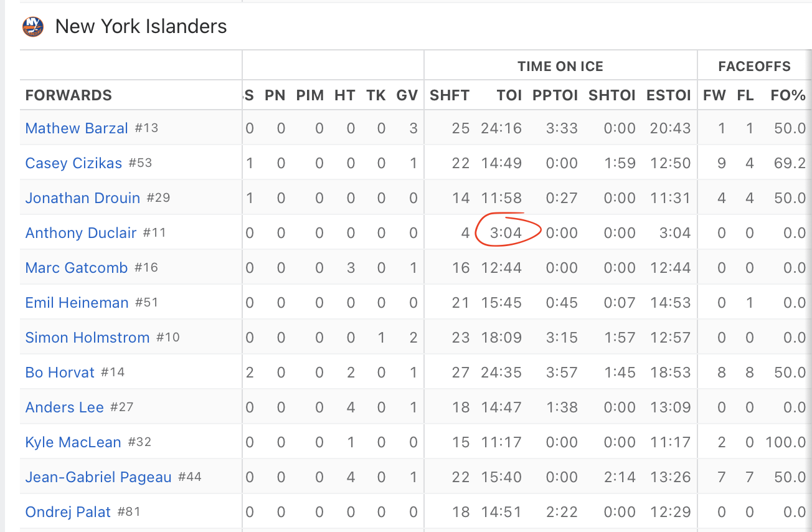Sort by the HT hits column

[x=344, y=95]
